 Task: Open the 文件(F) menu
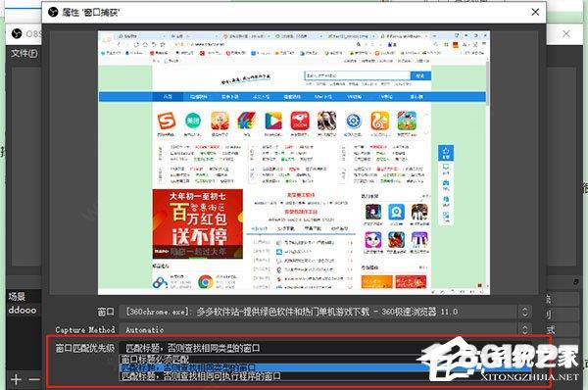[24, 53]
